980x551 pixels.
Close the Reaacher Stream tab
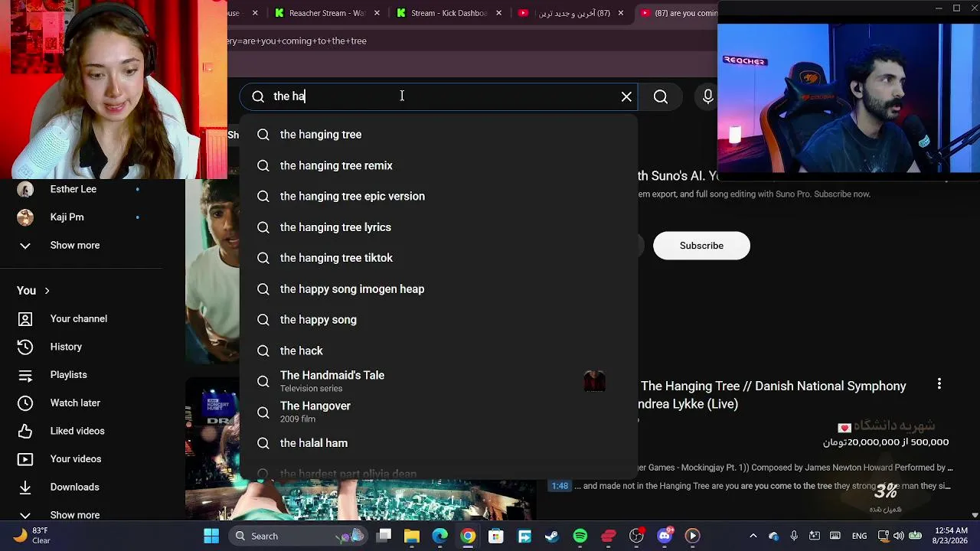pos(377,13)
